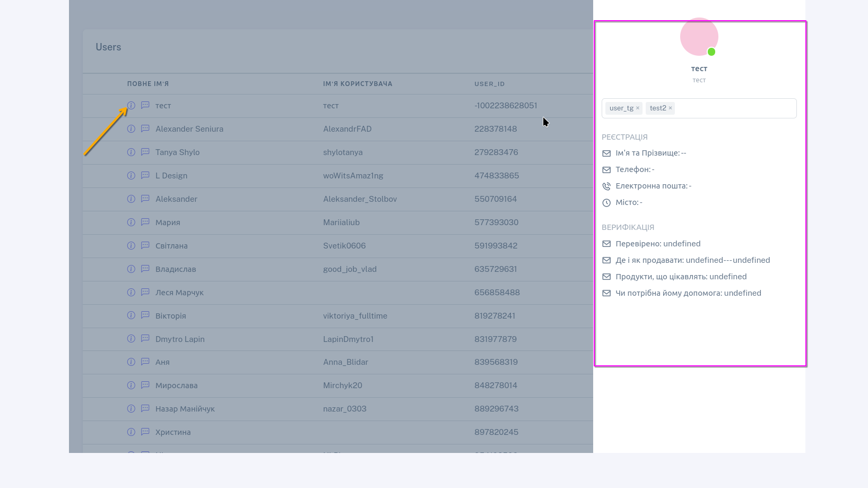Screen dimensions: 868x488
Task: Open info for Христина
Action: [x=131, y=432]
